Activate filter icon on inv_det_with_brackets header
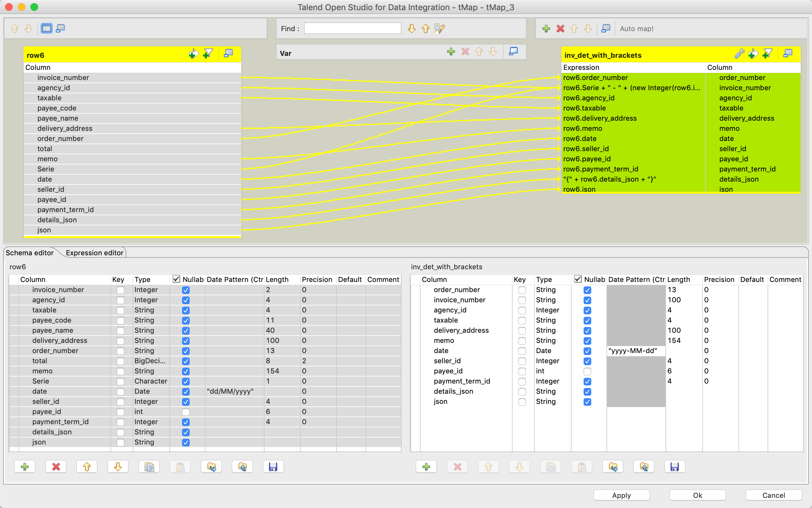812x508 pixels. tap(767, 53)
